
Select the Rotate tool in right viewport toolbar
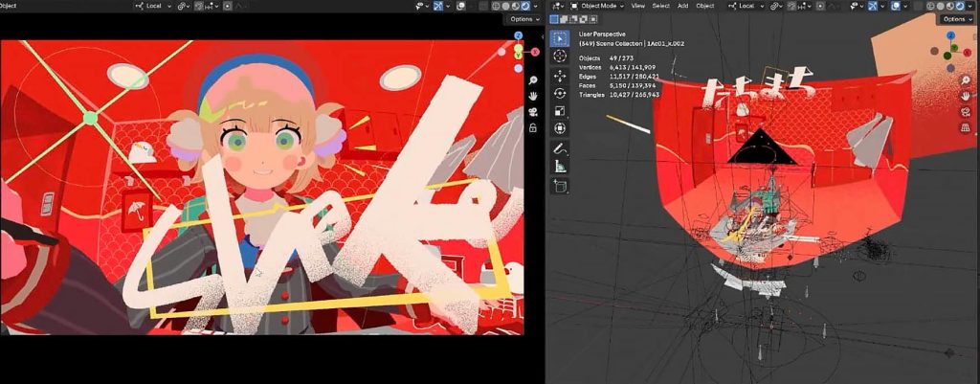point(560,92)
